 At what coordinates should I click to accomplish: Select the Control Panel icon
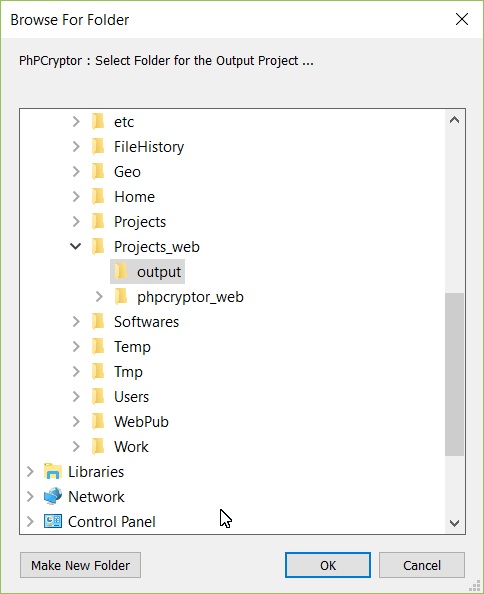tap(53, 522)
